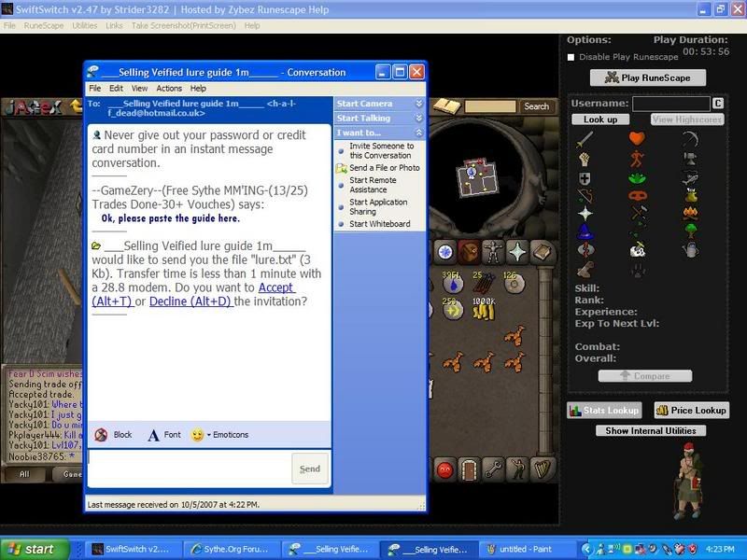This screenshot has height=560, width=747.
Task: Select the Woodcutting tree skill icon
Action: tap(690, 231)
